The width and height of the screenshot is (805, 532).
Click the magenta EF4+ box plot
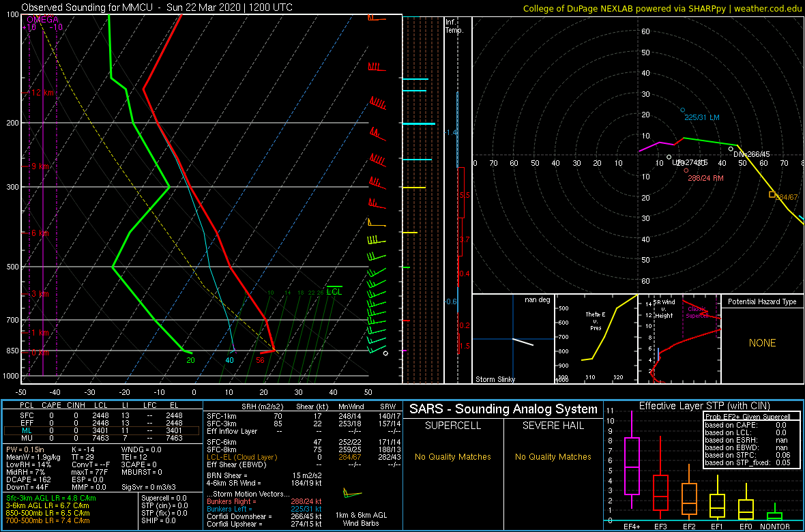click(x=631, y=460)
